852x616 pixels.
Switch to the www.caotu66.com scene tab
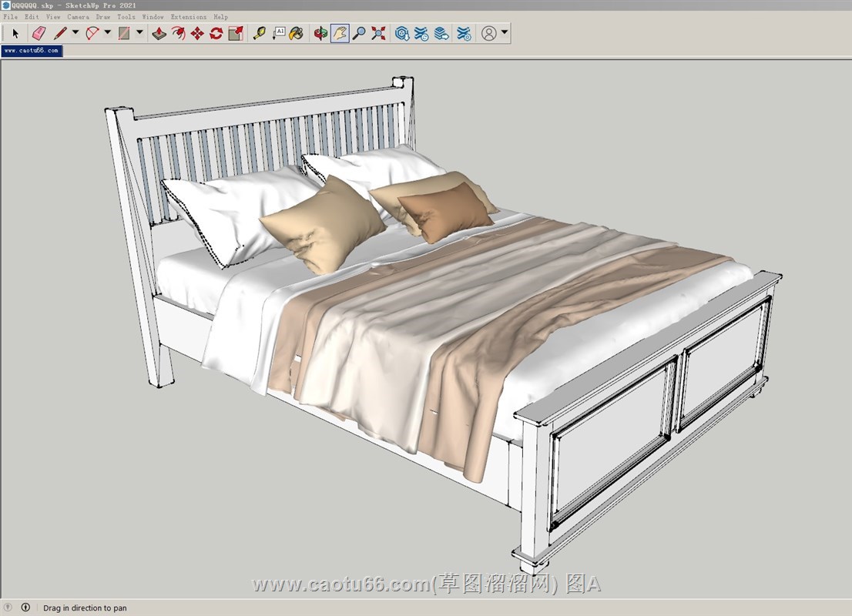(32, 51)
